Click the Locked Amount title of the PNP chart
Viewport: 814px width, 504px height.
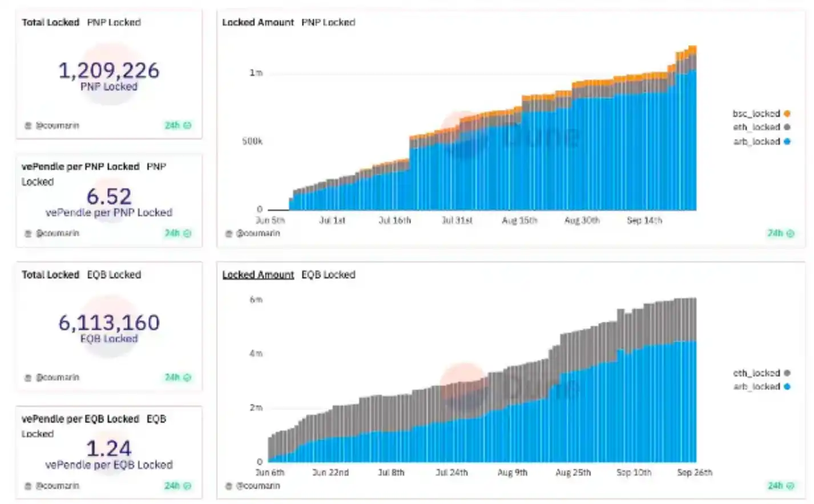pos(258,23)
